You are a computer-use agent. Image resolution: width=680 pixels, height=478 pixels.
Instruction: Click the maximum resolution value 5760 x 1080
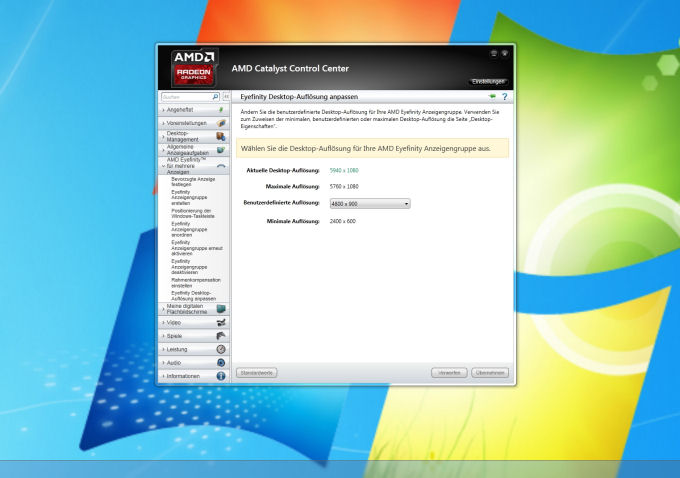point(344,187)
